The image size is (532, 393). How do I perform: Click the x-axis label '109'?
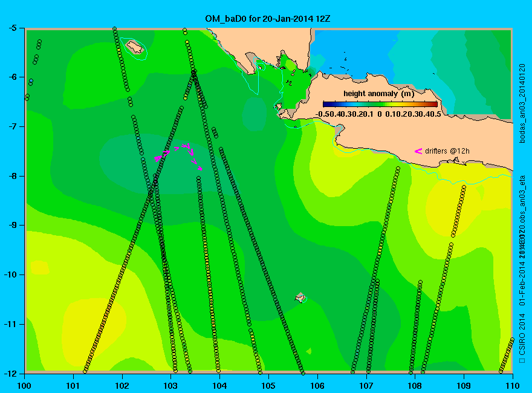pyautogui.click(x=464, y=386)
